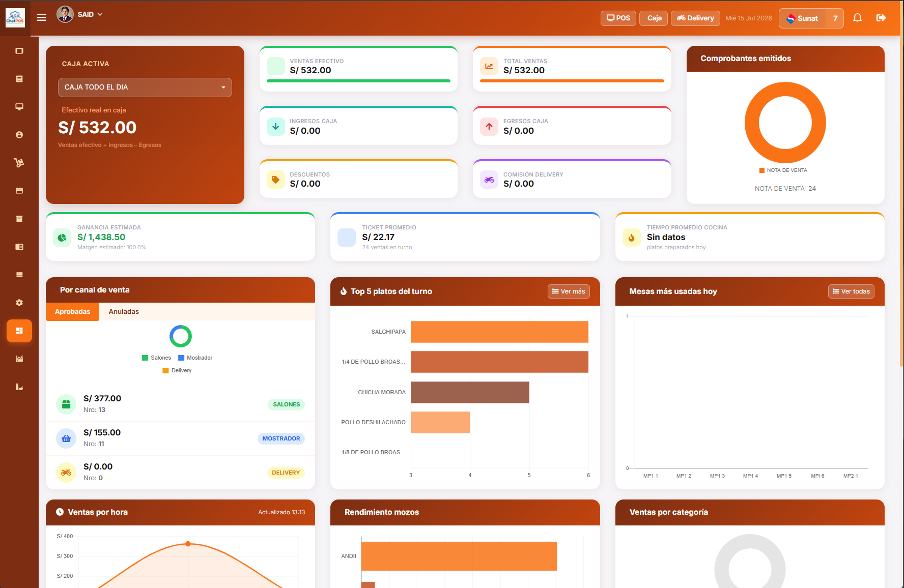
Task: Open the hamburger menu in the header
Action: [x=42, y=17]
